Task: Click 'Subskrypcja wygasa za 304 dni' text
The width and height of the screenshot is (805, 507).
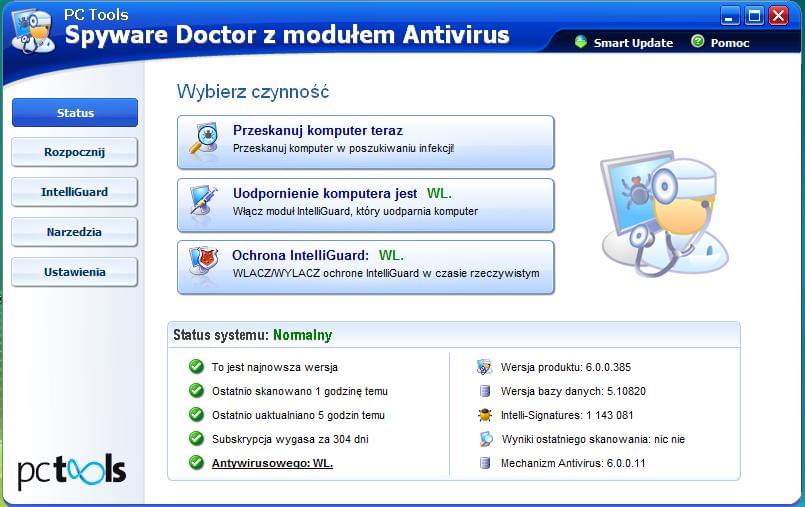Action: point(290,439)
